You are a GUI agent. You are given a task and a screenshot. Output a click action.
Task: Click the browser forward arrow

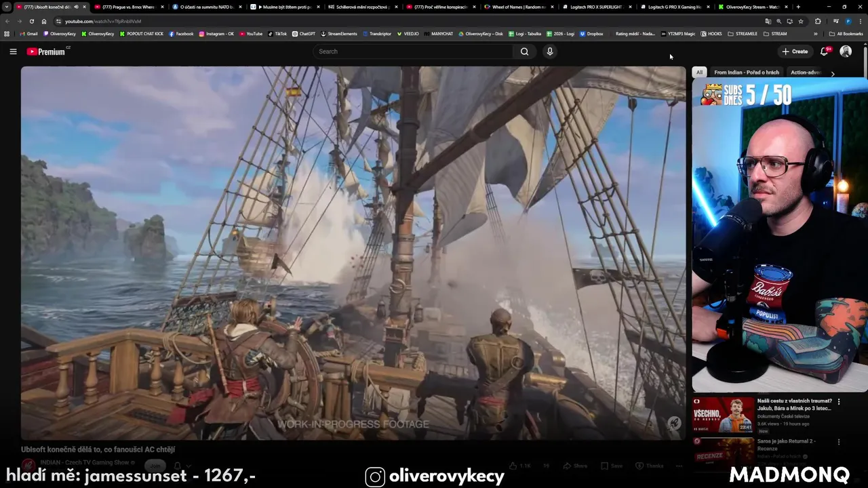(x=19, y=21)
